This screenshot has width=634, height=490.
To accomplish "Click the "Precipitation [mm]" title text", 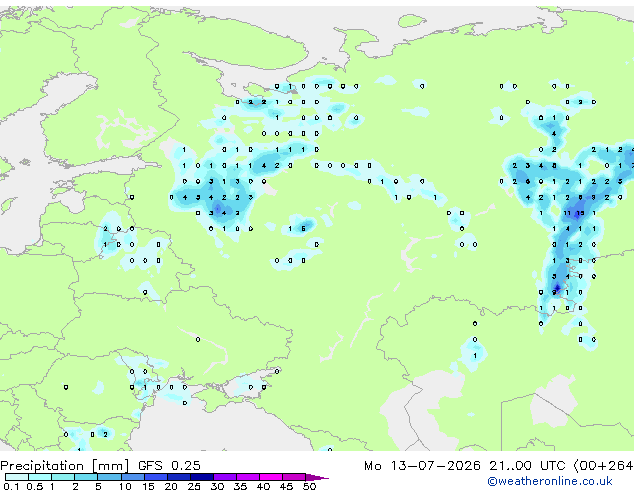I will point(65,466).
